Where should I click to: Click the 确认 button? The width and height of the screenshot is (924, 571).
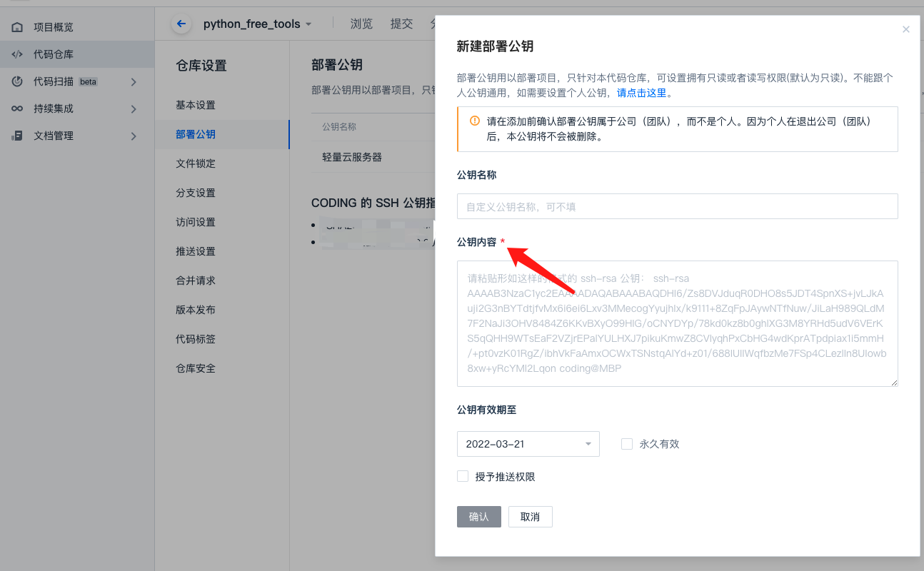[479, 517]
